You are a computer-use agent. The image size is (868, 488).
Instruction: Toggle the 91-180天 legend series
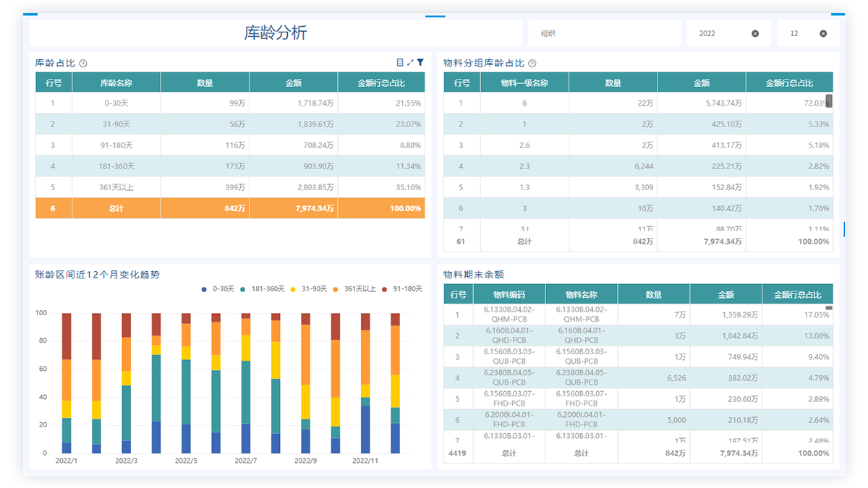[x=402, y=289]
